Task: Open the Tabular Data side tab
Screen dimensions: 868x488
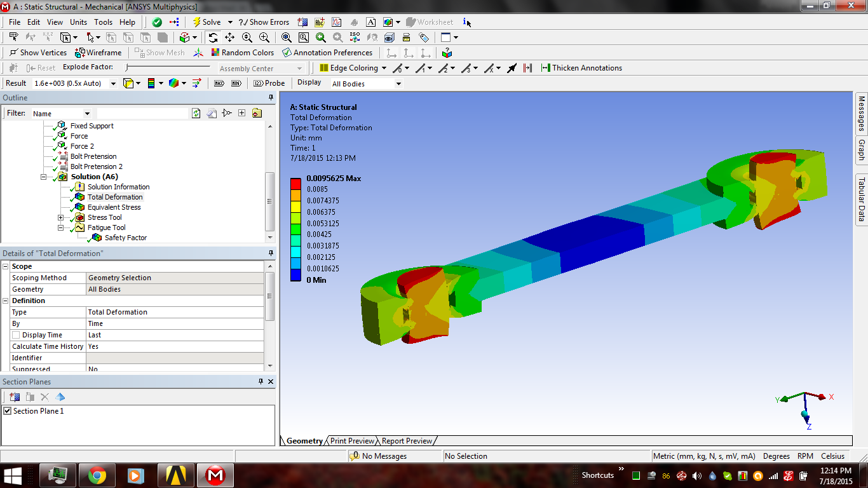Action: click(x=862, y=200)
